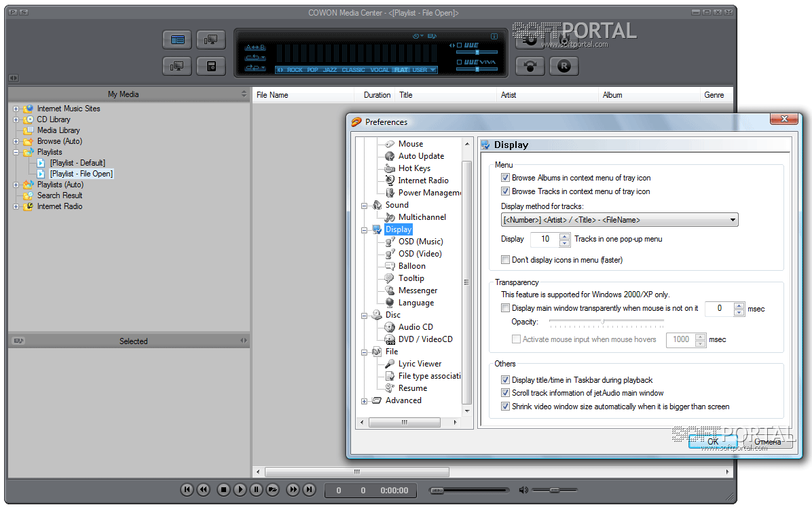Toggle Display title/time in Taskbar checkbox
The width and height of the screenshot is (812, 509).
[505, 380]
